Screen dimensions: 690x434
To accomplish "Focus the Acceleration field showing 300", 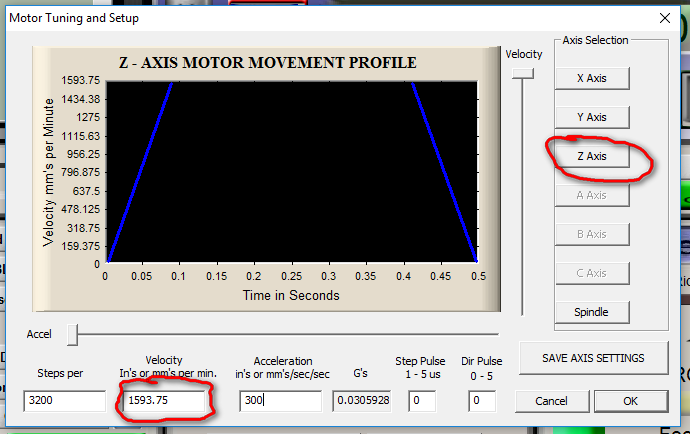I will click(x=280, y=401).
